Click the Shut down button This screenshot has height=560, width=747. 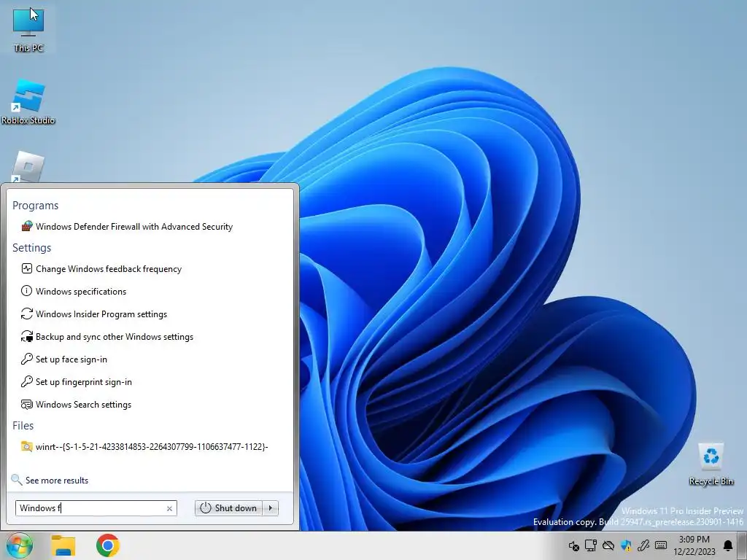[x=229, y=508]
